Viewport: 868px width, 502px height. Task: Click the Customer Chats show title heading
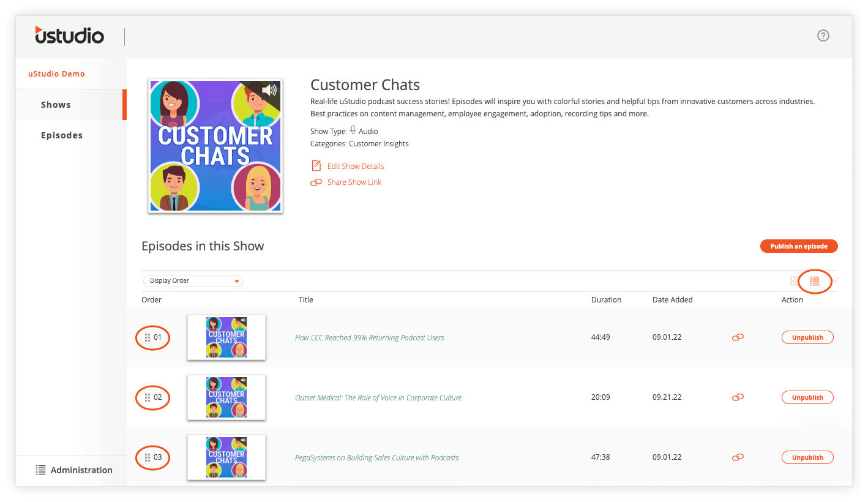click(x=365, y=85)
